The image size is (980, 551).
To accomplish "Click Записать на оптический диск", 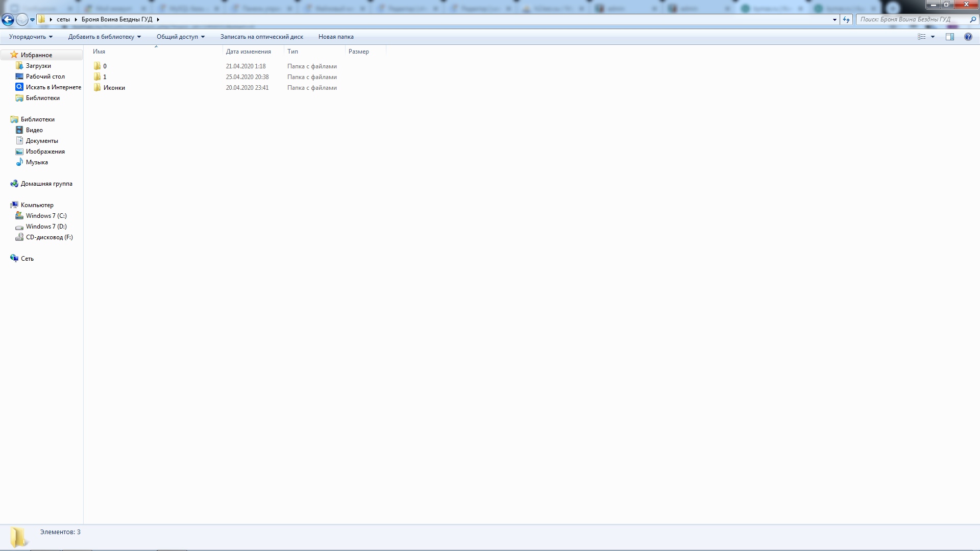I will 261,37.
